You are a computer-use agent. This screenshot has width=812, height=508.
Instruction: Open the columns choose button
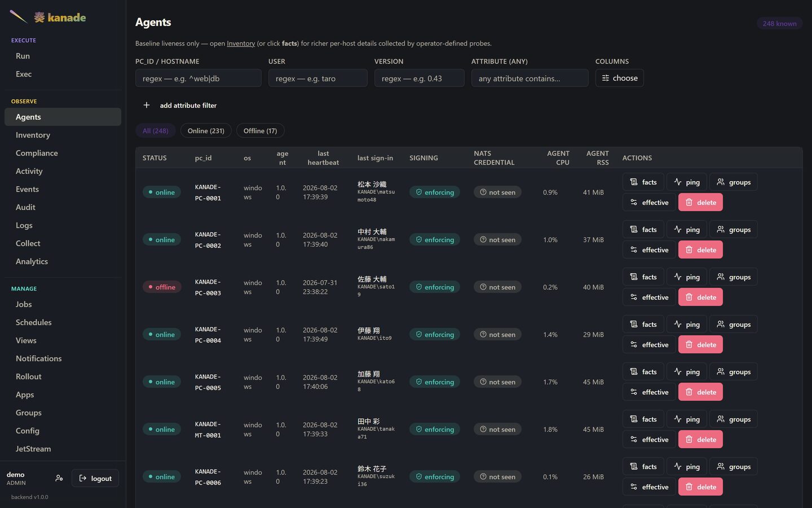coord(620,78)
